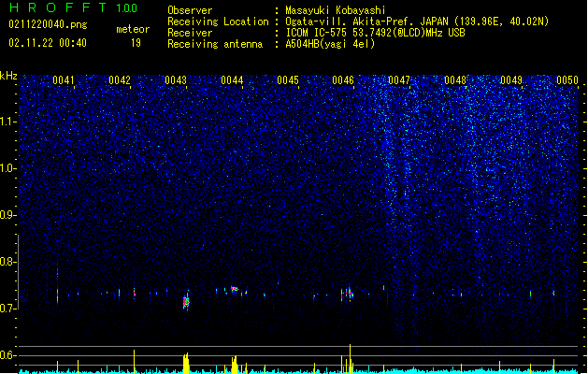Click the meteor echo cluster just after 0046
The width and height of the screenshot is (588, 374).
348,294
